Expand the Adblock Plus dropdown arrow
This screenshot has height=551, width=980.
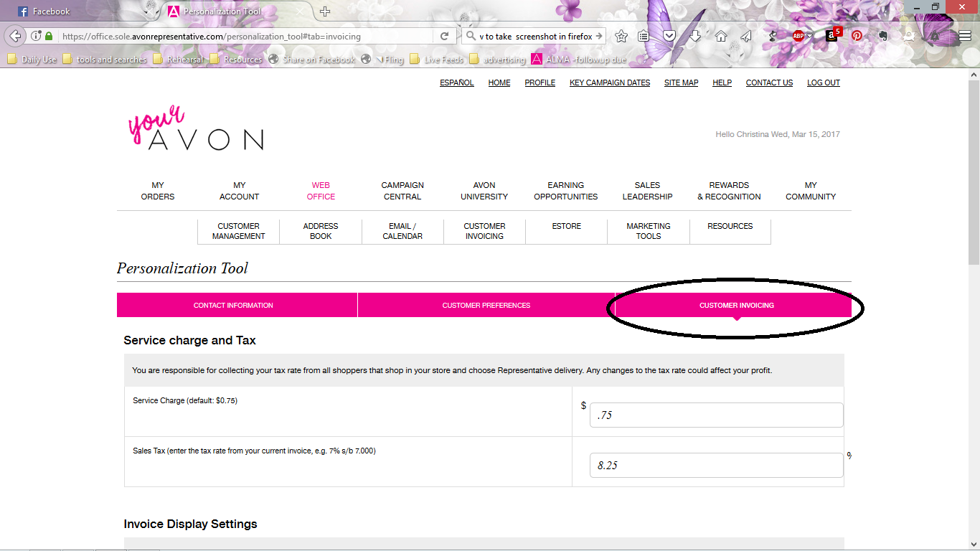pos(809,36)
